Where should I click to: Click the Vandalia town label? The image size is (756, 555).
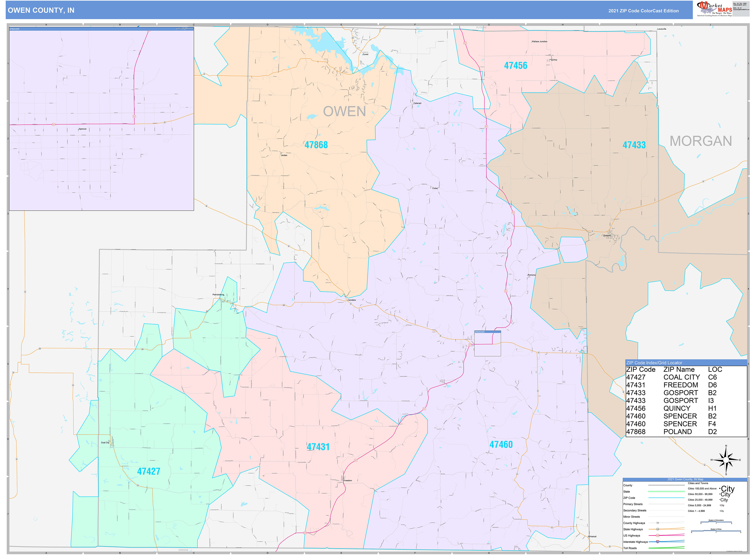pyautogui.click(x=351, y=300)
